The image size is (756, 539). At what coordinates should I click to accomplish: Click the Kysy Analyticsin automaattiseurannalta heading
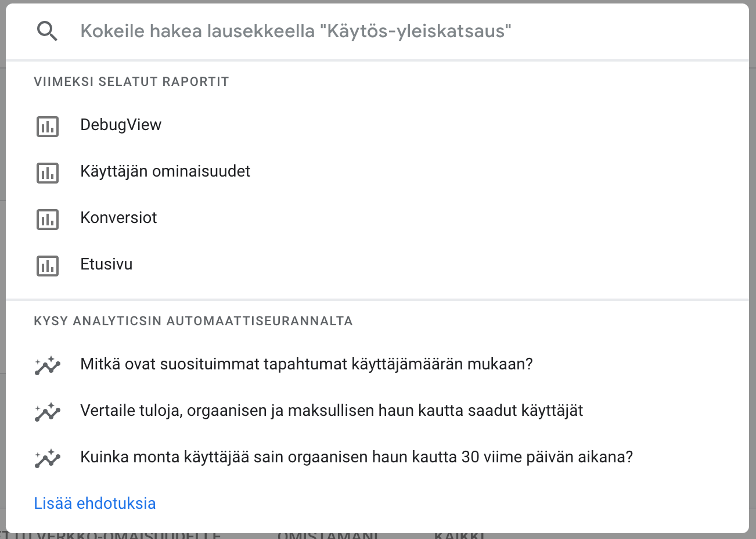pyautogui.click(x=193, y=321)
